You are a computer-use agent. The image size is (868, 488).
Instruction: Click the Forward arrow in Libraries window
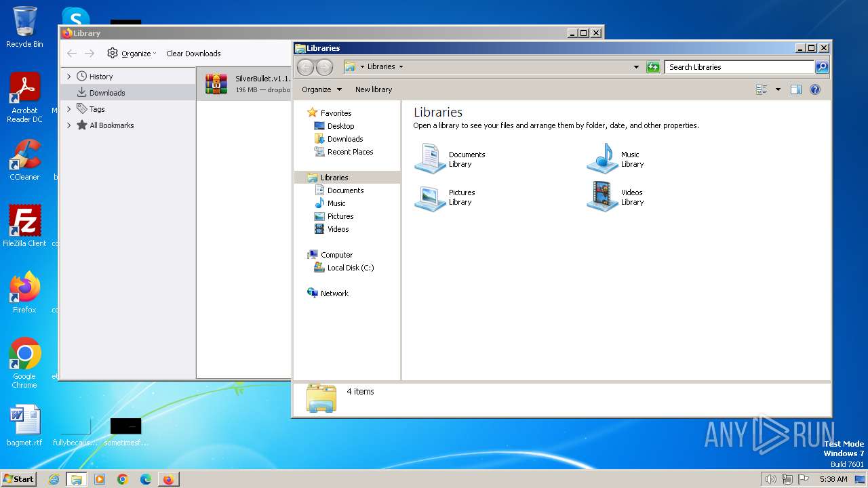coord(325,66)
